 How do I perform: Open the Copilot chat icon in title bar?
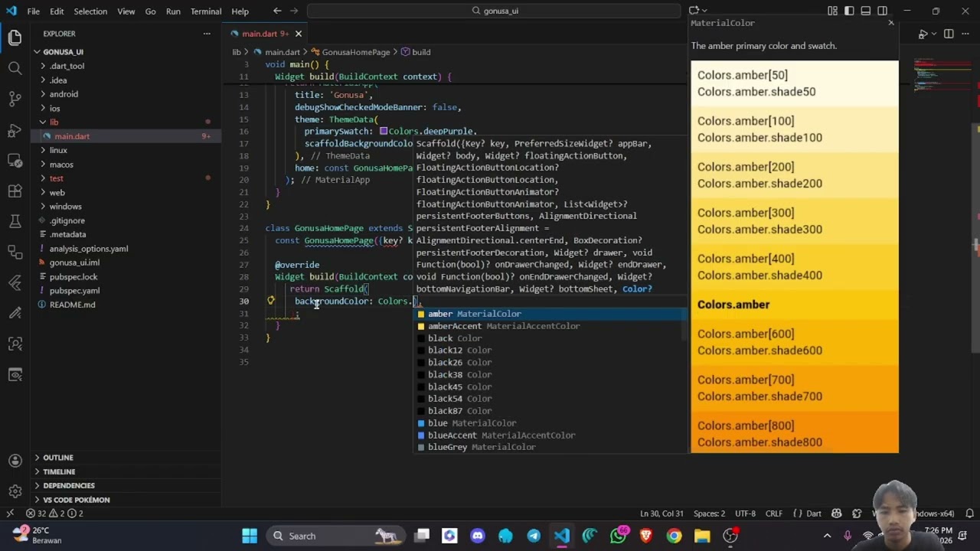point(694,11)
